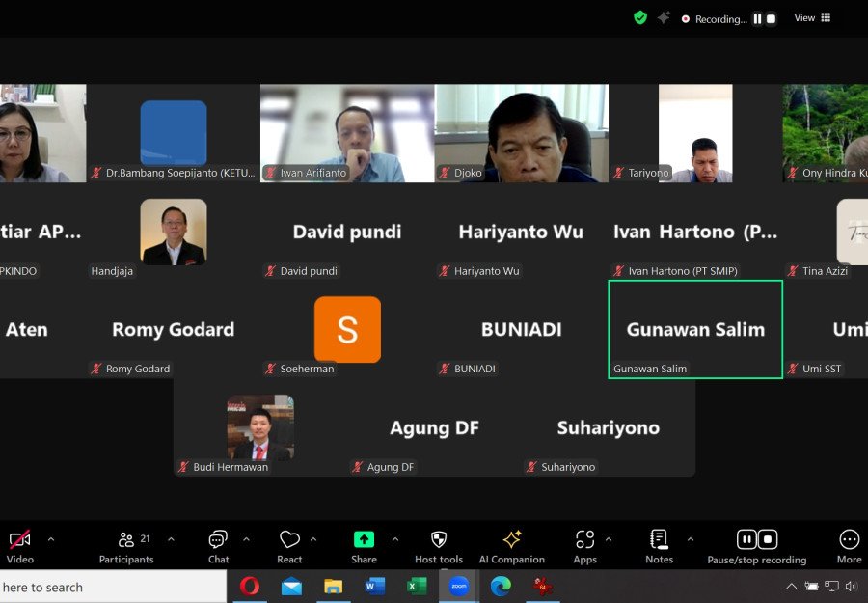Show hidden system tray icons

click(792, 586)
